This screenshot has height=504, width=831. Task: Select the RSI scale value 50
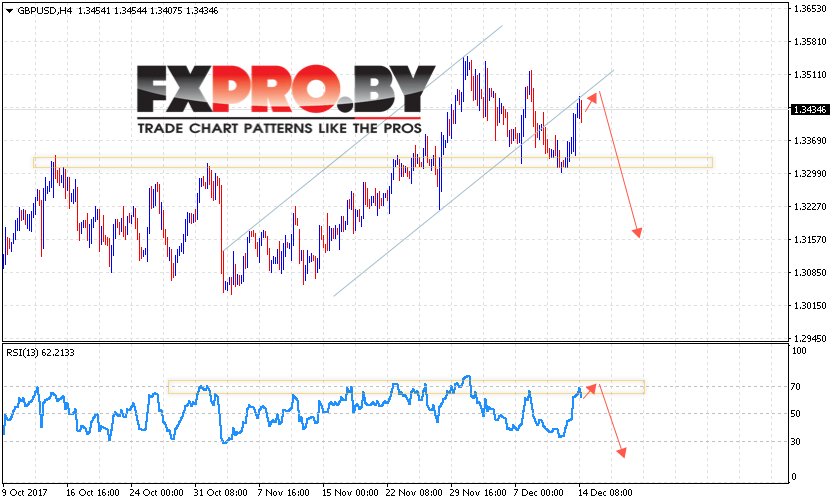[795, 414]
